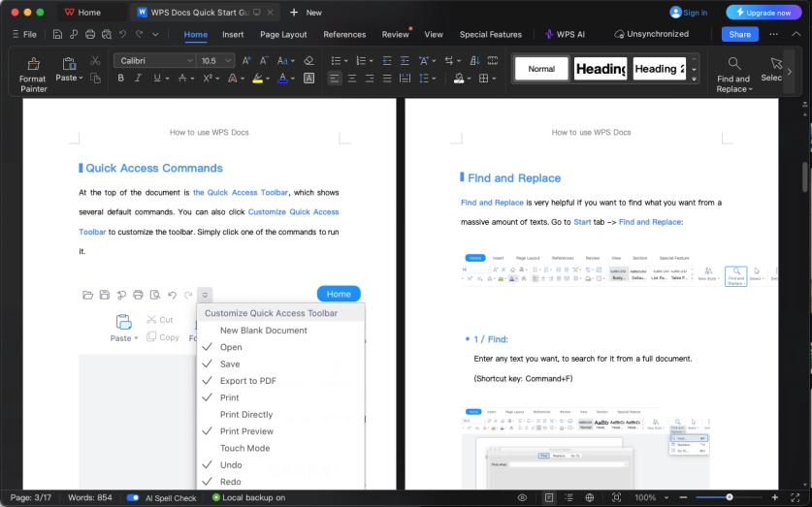Click the Print icon in quick access toolbar
Viewport: 812px width, 507px height.
(90, 34)
